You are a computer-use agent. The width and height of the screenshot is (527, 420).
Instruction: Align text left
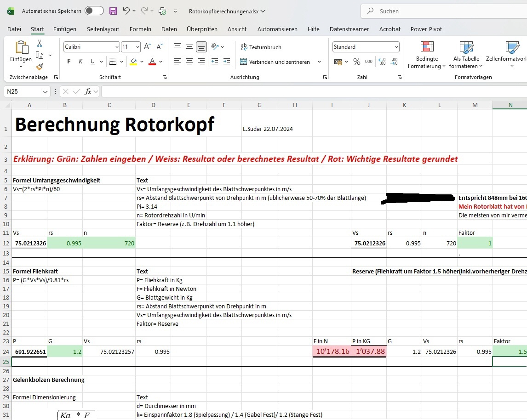coord(178,62)
